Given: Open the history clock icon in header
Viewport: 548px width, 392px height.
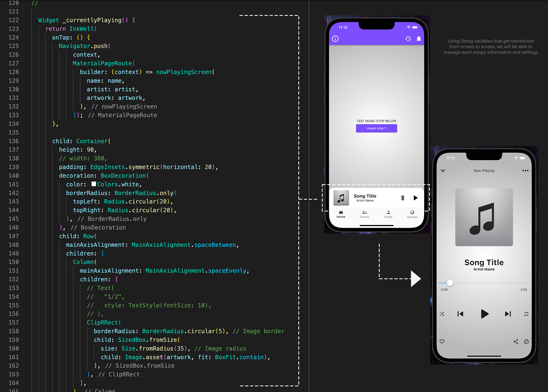Looking at the screenshot, I should pos(408,39).
